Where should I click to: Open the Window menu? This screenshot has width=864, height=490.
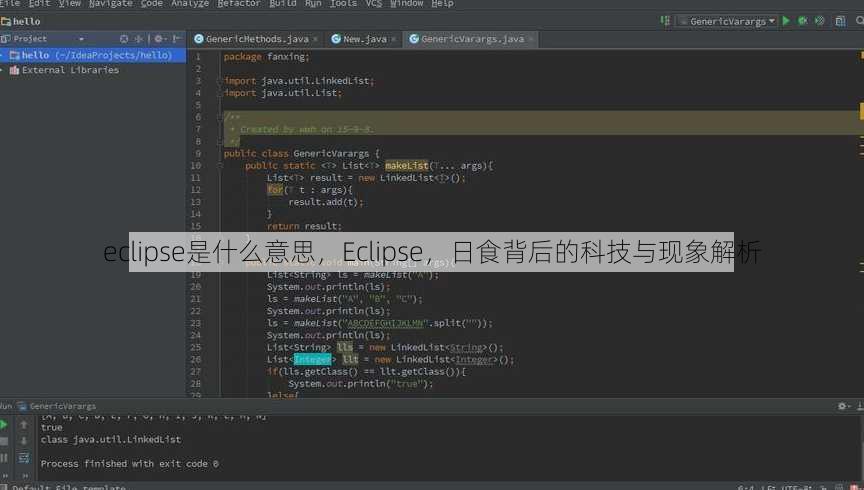pos(407,4)
